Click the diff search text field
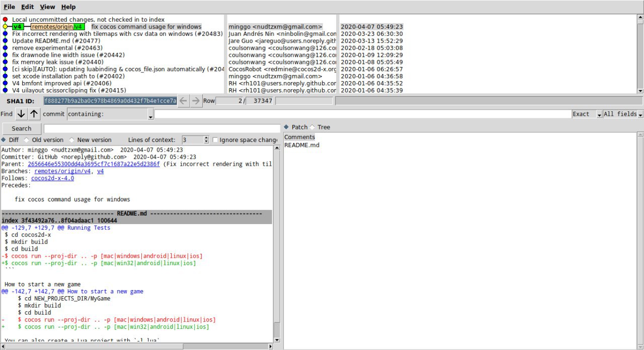The width and height of the screenshot is (644, 350). [x=162, y=128]
